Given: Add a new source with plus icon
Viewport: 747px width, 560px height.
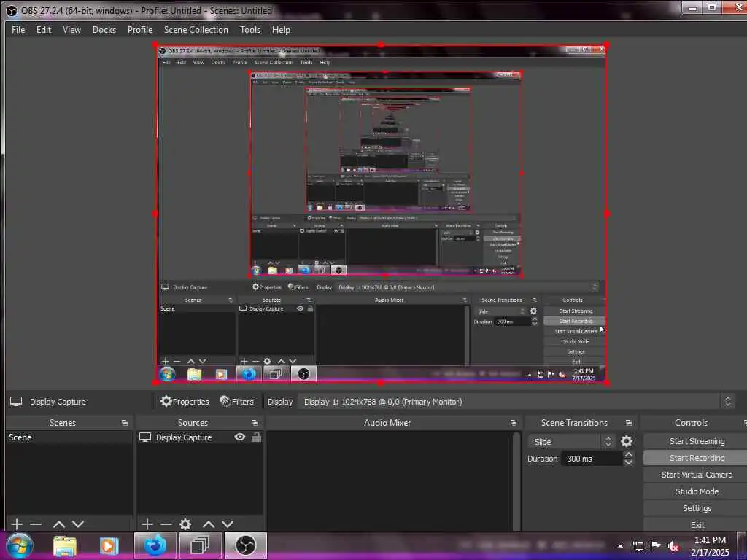Looking at the screenshot, I should coord(147,524).
